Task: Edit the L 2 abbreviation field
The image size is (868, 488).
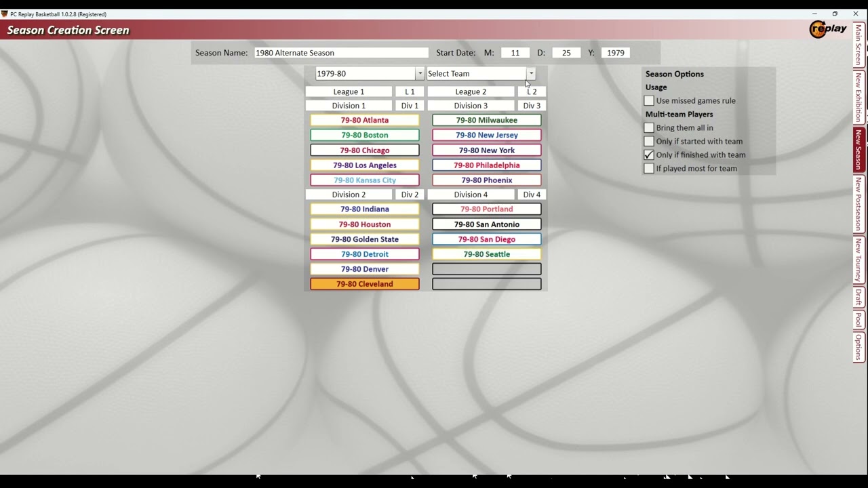Action: pyautogui.click(x=532, y=91)
